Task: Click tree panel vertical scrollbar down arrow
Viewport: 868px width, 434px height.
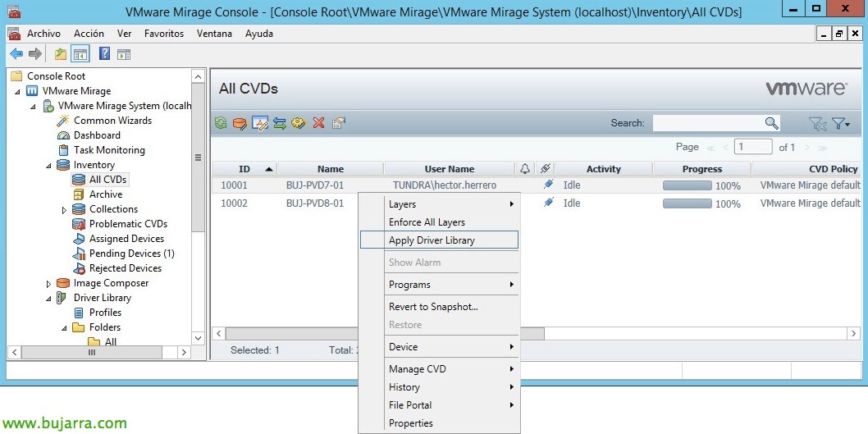Action: pos(198,337)
